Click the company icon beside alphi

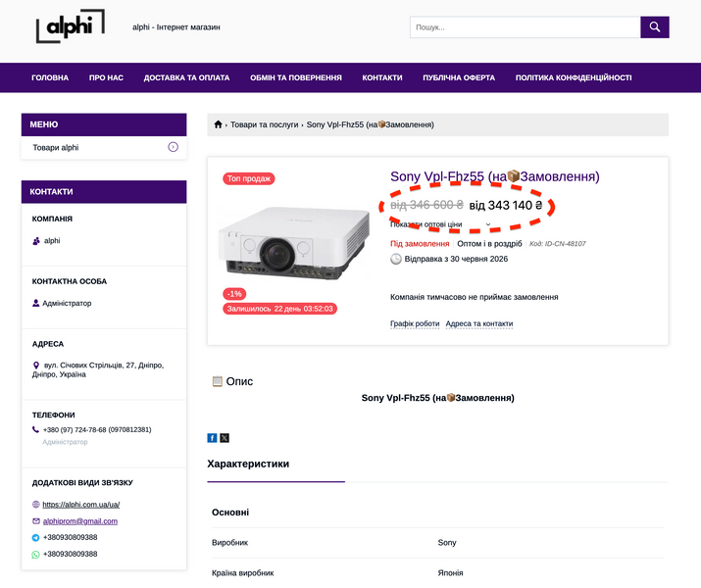pos(36,241)
